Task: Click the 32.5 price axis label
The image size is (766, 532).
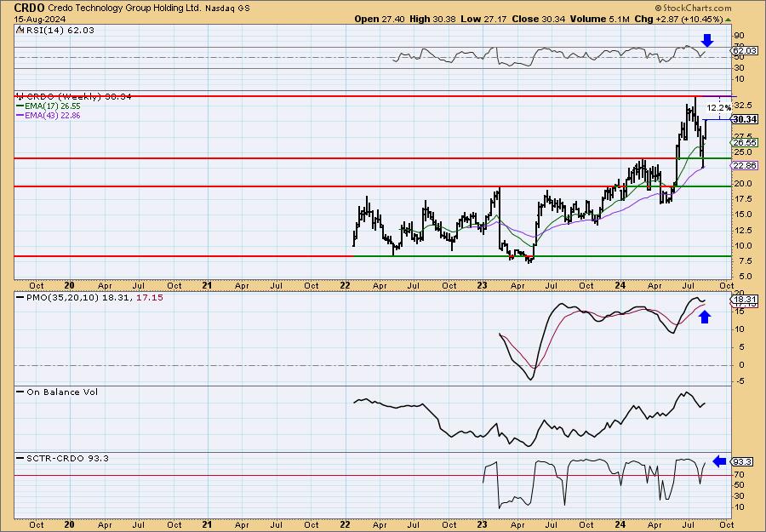Action: 742,106
